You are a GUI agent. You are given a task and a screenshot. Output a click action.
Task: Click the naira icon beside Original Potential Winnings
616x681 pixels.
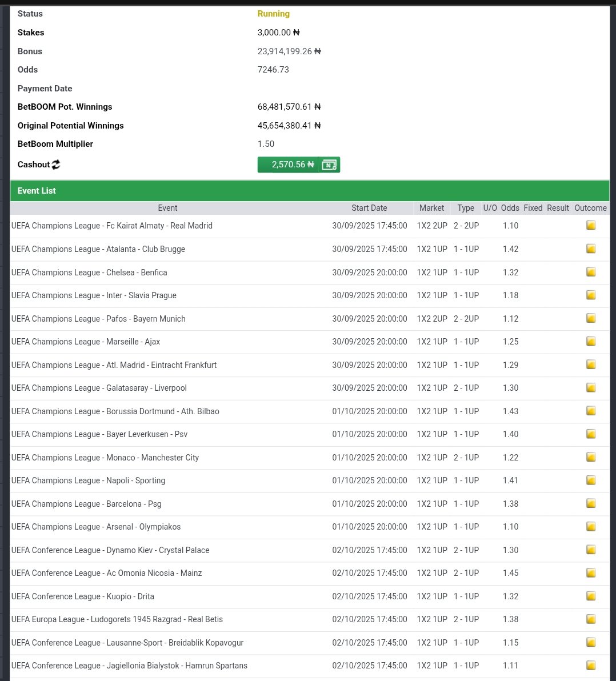[x=318, y=126]
